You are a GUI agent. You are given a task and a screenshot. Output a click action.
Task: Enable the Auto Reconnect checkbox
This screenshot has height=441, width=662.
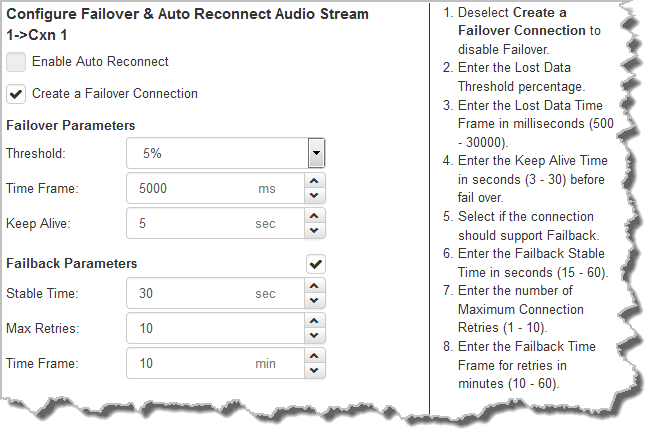click(16, 62)
